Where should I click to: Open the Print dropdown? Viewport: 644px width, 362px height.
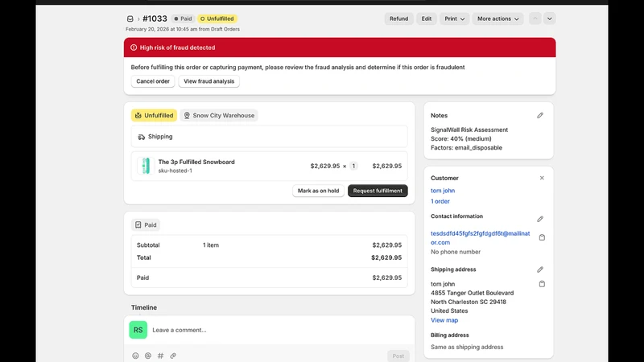pos(454,19)
